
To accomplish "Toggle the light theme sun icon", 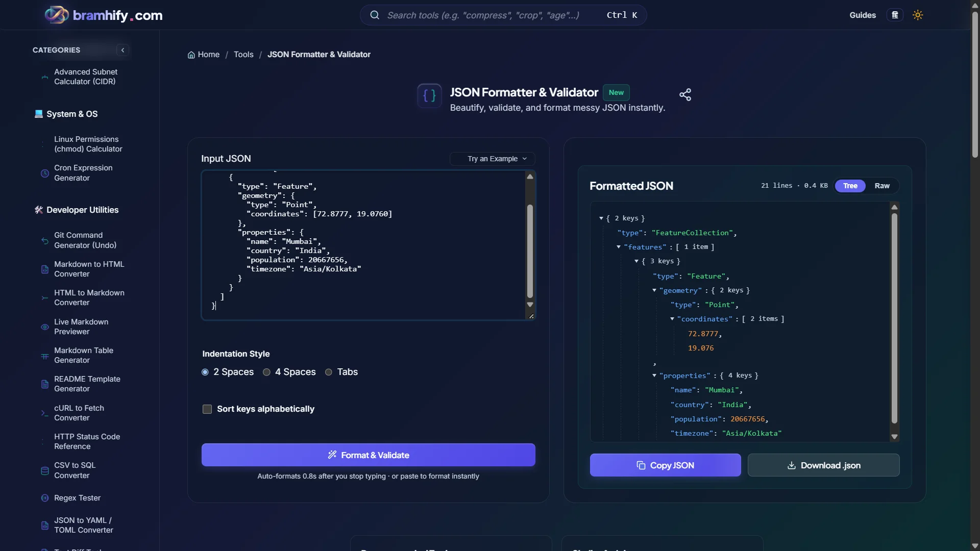I will point(918,15).
